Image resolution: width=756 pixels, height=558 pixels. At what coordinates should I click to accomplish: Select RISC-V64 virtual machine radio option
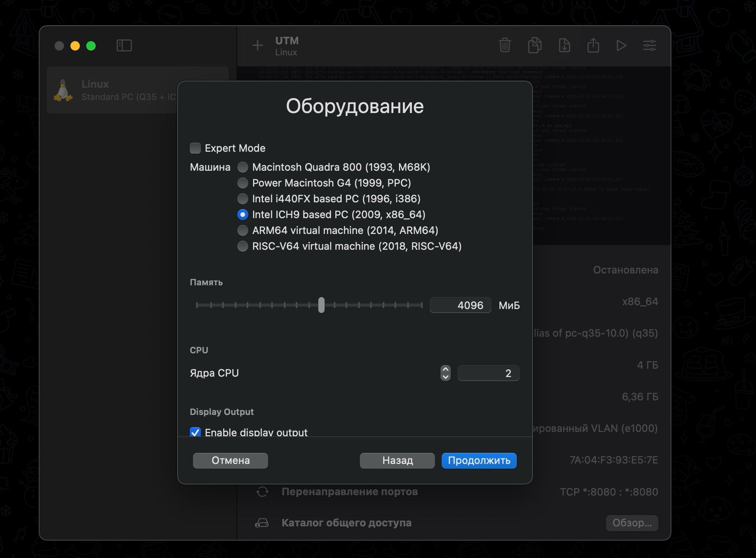pyautogui.click(x=242, y=246)
